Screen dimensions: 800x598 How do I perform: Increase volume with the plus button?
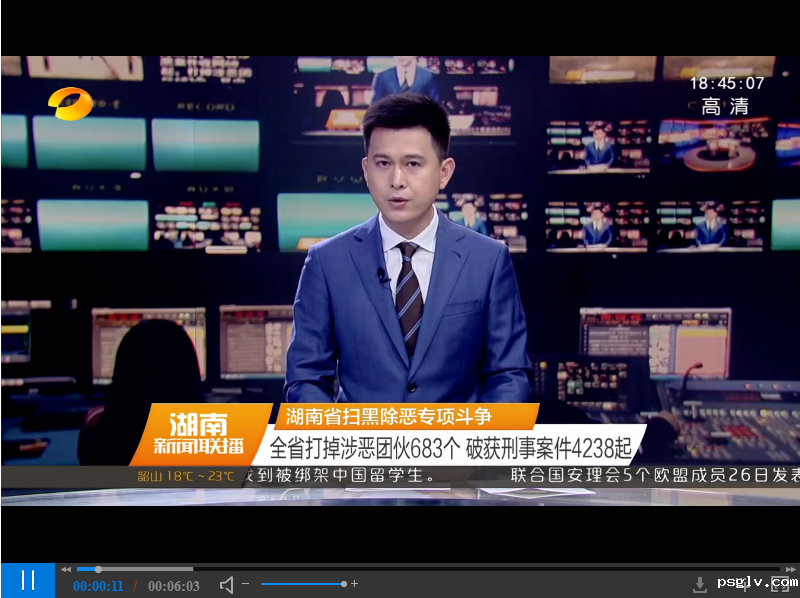point(355,584)
